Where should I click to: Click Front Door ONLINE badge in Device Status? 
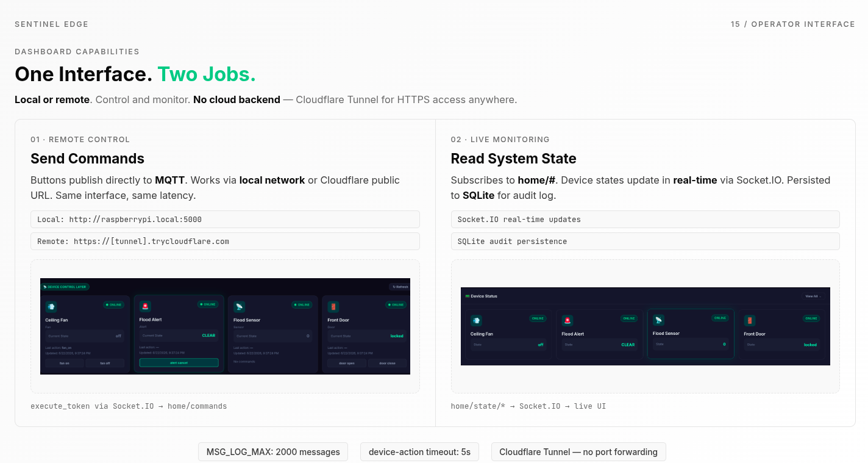[x=811, y=318]
